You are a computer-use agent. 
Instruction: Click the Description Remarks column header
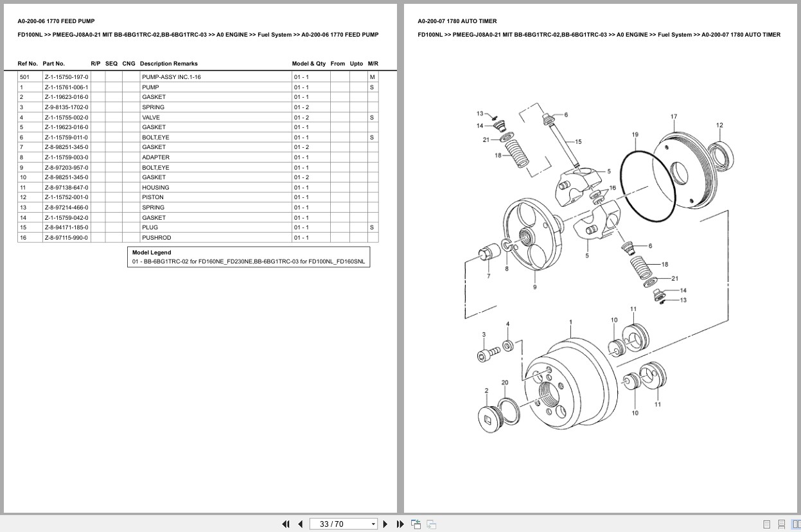pos(168,64)
